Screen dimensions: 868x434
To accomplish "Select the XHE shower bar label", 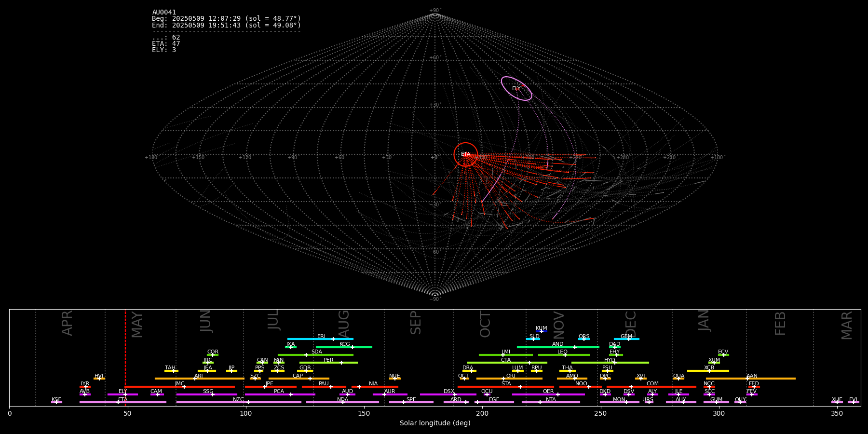I will pyautogui.click(x=837, y=400).
